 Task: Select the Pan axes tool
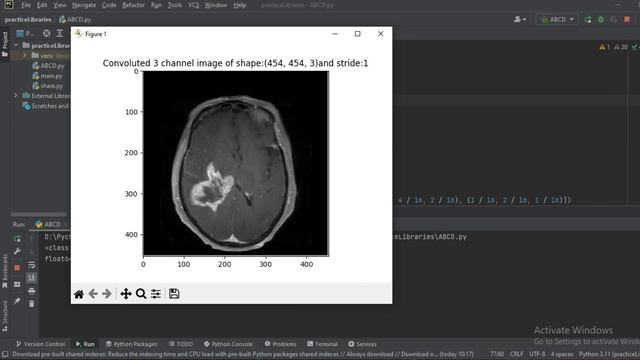coord(126,294)
